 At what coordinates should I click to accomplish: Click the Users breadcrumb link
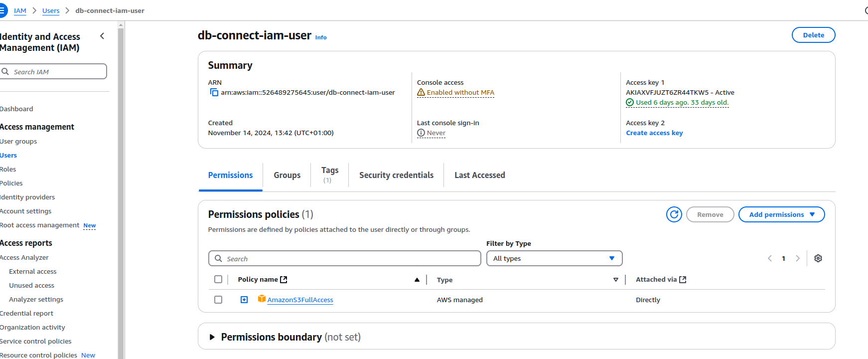click(x=51, y=10)
